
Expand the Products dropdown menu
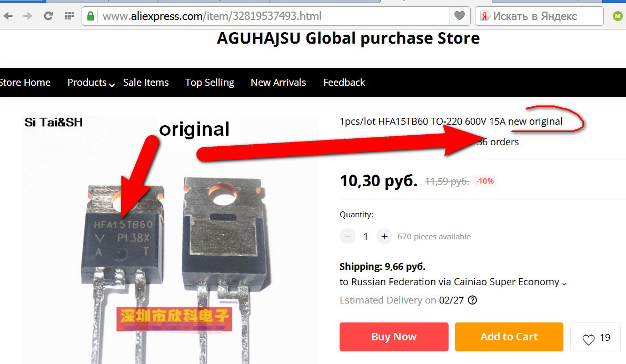[x=91, y=83]
